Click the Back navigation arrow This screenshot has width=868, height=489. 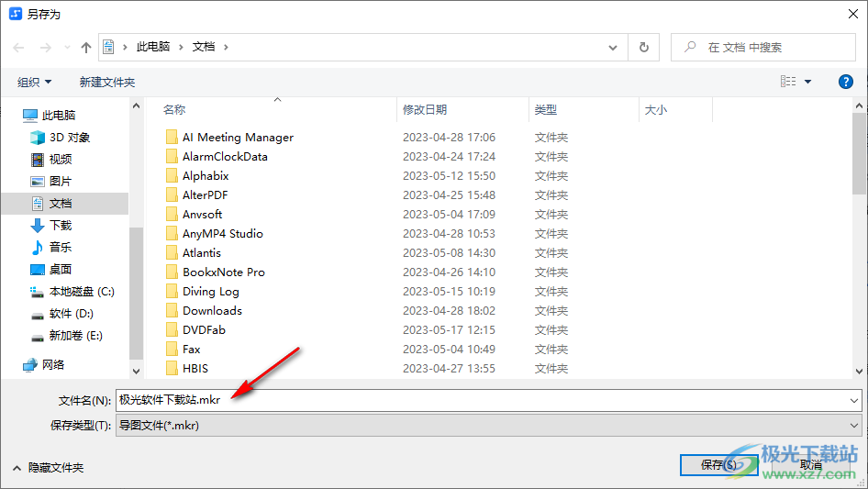[x=18, y=48]
